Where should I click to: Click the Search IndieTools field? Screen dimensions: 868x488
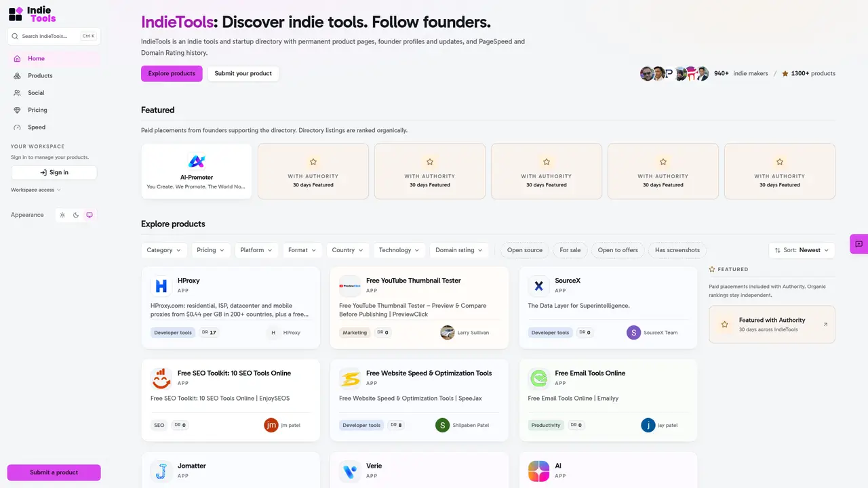click(x=54, y=37)
